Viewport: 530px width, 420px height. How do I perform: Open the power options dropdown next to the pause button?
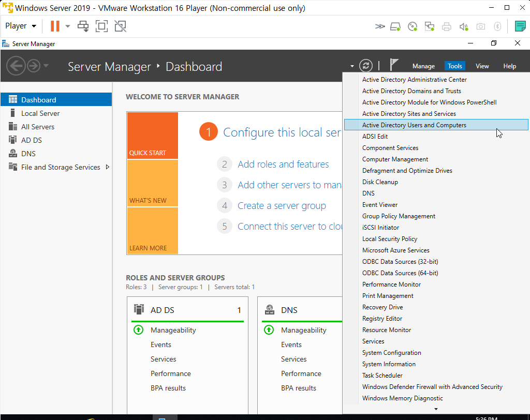[x=68, y=26]
